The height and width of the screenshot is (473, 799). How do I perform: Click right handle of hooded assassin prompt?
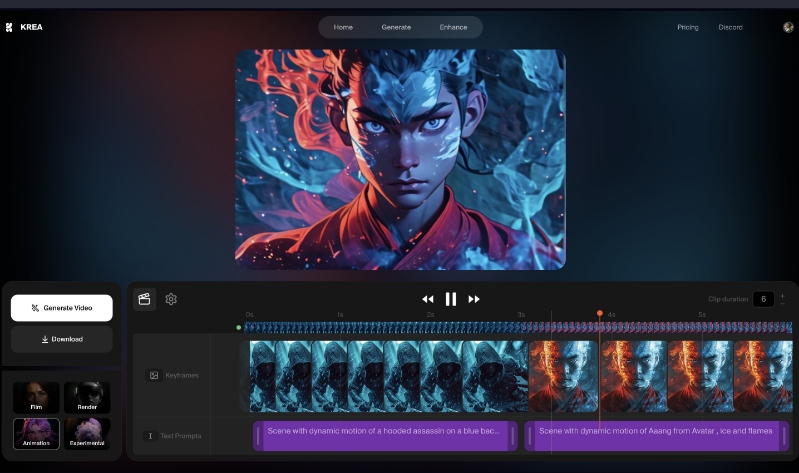(512, 436)
